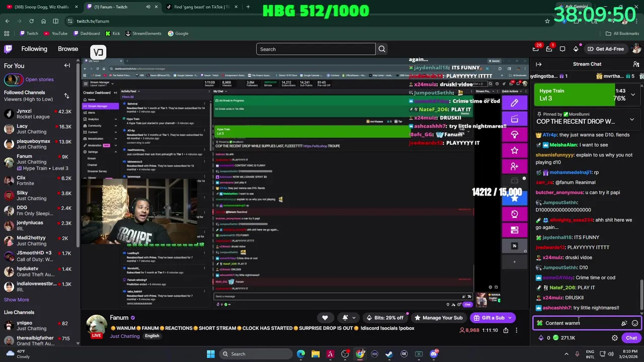Collapse the For You sidebar arrow
Screen dimensions: 644x362
[67, 65]
